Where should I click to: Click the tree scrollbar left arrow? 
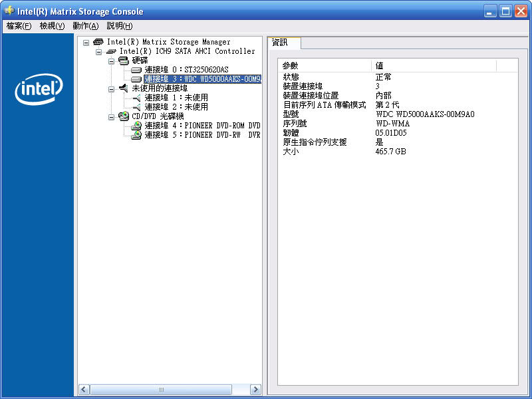84,390
